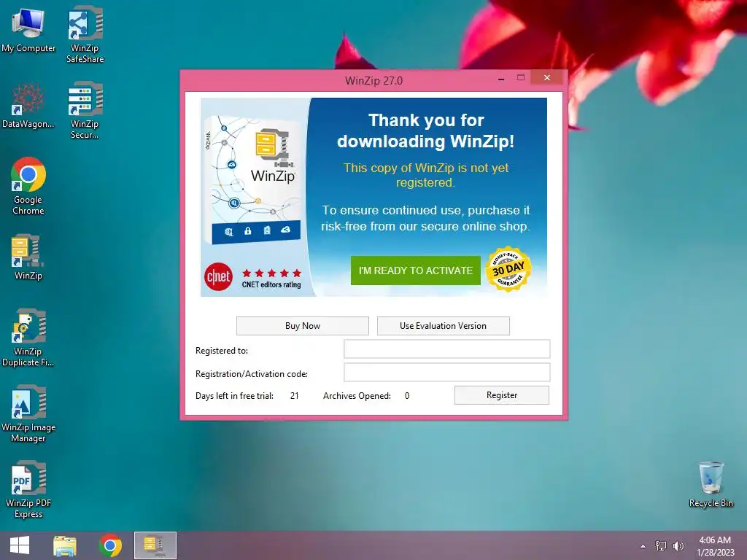
Task: Click the WinZip 27.0 title bar text
Action: (x=374, y=80)
